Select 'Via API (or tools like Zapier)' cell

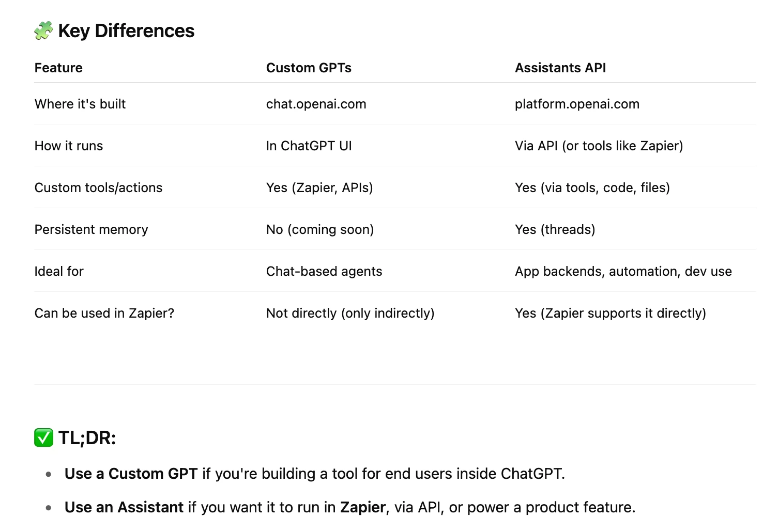click(x=599, y=146)
